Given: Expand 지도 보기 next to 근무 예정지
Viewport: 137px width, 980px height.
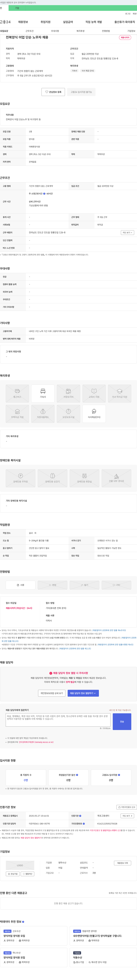Looking at the screenshot, I should 127,232.
